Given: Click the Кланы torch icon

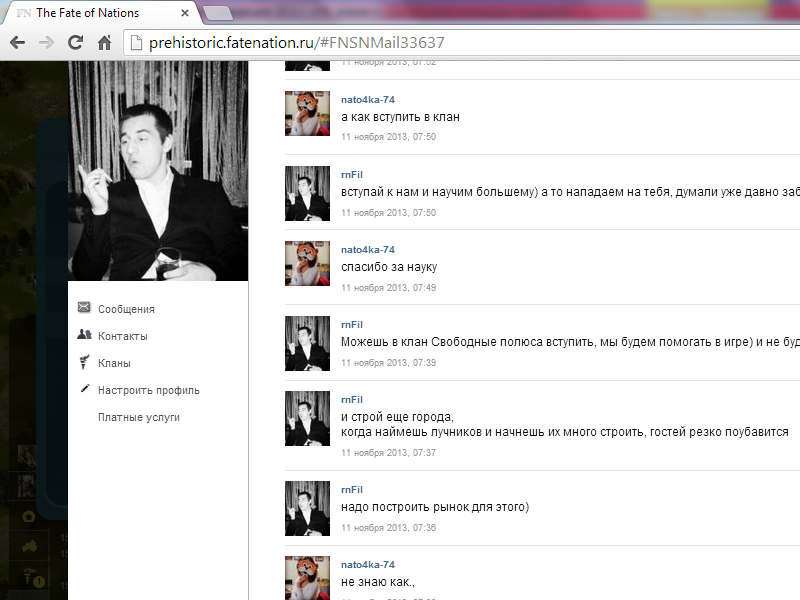Looking at the screenshot, I should click(x=85, y=362).
